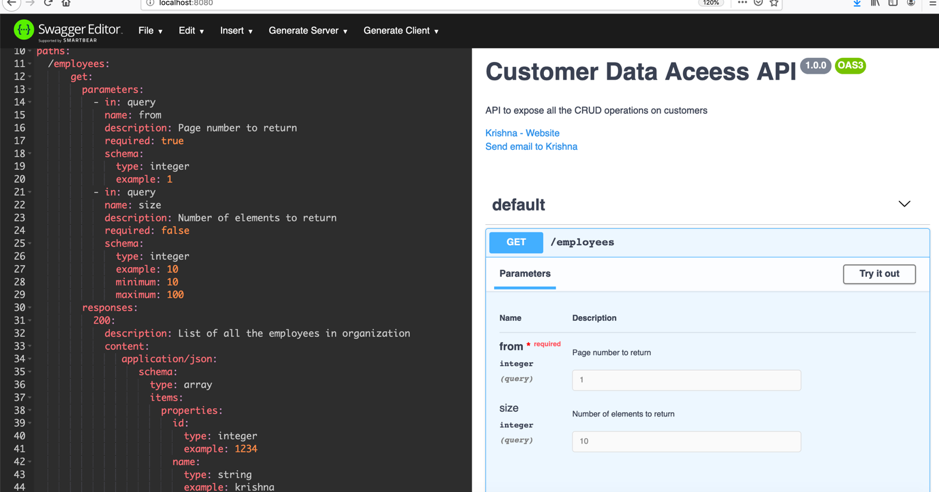Collapse the default section with chevron
939x492 pixels.
point(904,204)
